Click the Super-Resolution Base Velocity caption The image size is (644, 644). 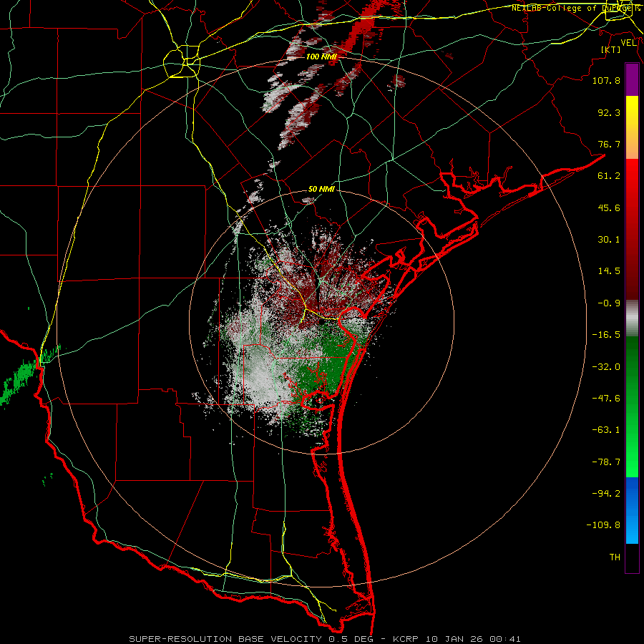(x=325, y=639)
